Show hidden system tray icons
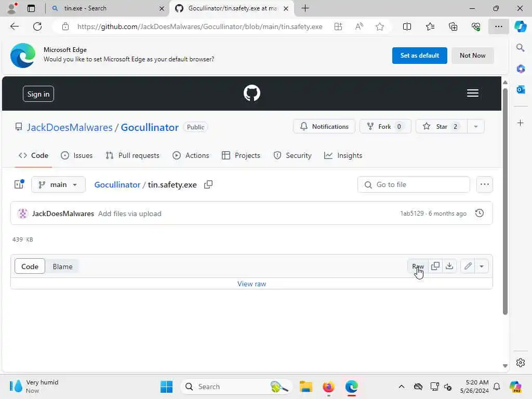The width and height of the screenshot is (532, 399). [401, 387]
